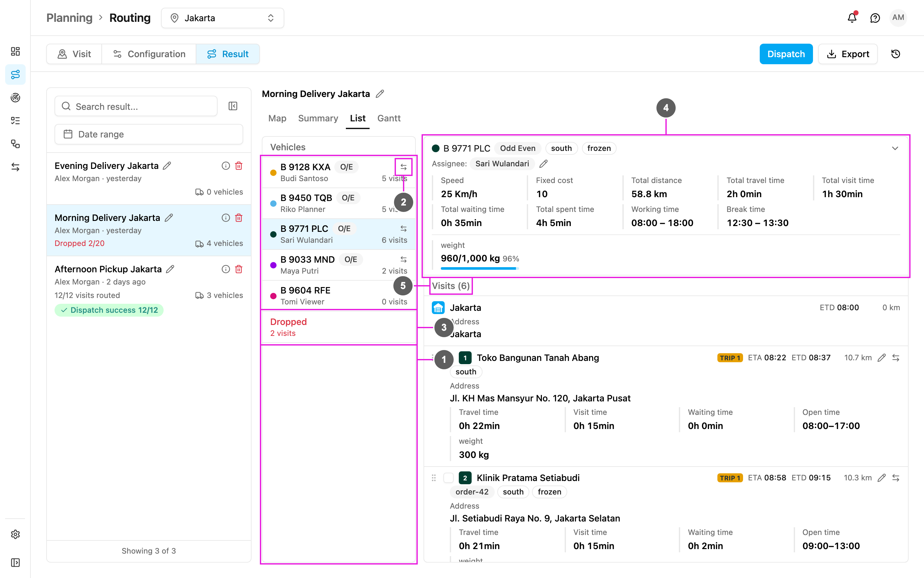Show info for Morning Delivery Jakarta
Viewport: 924px width, 578px height.
click(226, 217)
